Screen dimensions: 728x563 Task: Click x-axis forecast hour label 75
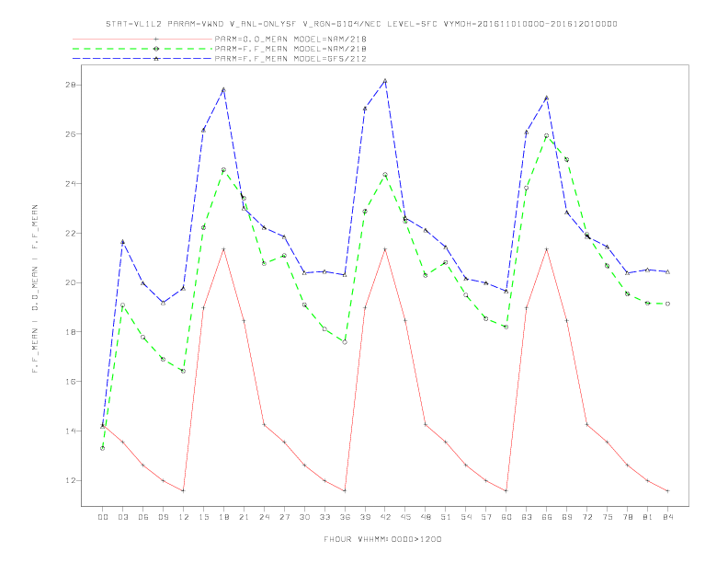click(608, 517)
